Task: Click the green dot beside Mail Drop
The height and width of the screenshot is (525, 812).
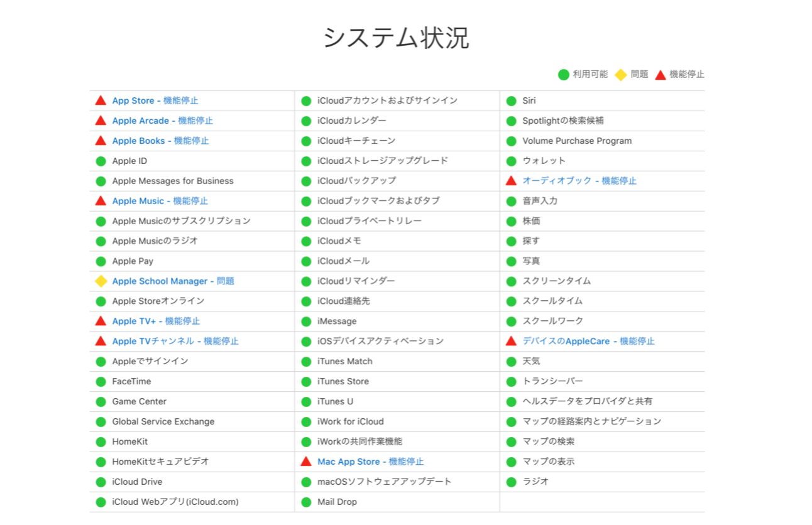Action: coord(306,502)
